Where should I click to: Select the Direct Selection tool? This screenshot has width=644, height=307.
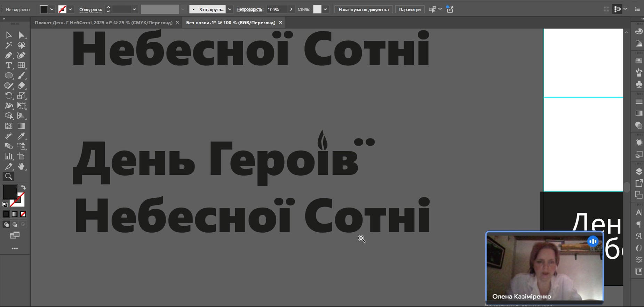pos(21,35)
